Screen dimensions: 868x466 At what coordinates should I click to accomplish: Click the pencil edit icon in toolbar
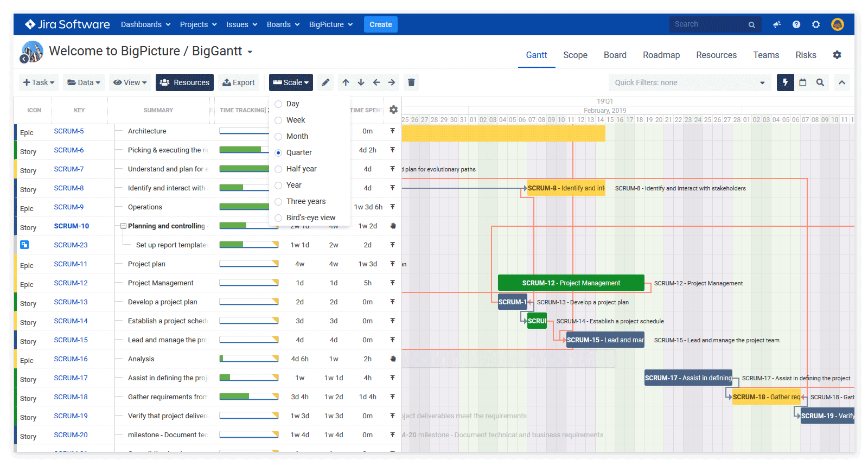pyautogui.click(x=325, y=82)
